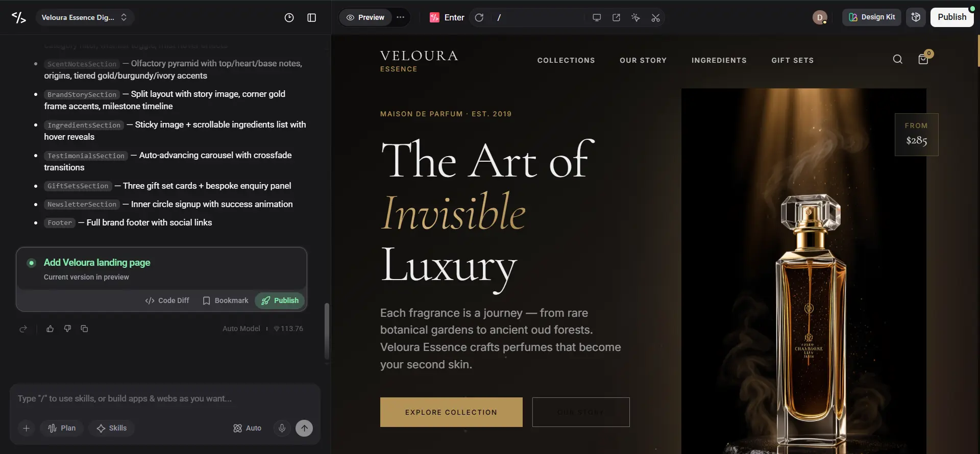
Task: Open Code Diff for this version
Action: pos(167,300)
